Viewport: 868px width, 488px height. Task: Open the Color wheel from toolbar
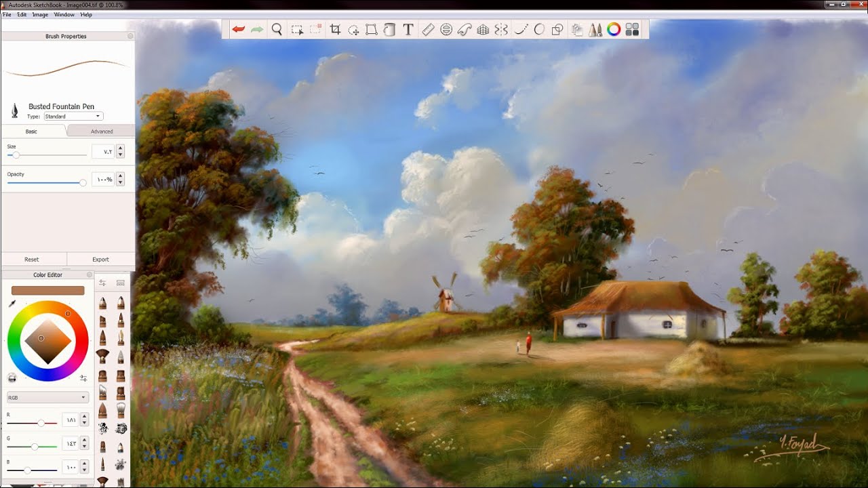click(614, 29)
